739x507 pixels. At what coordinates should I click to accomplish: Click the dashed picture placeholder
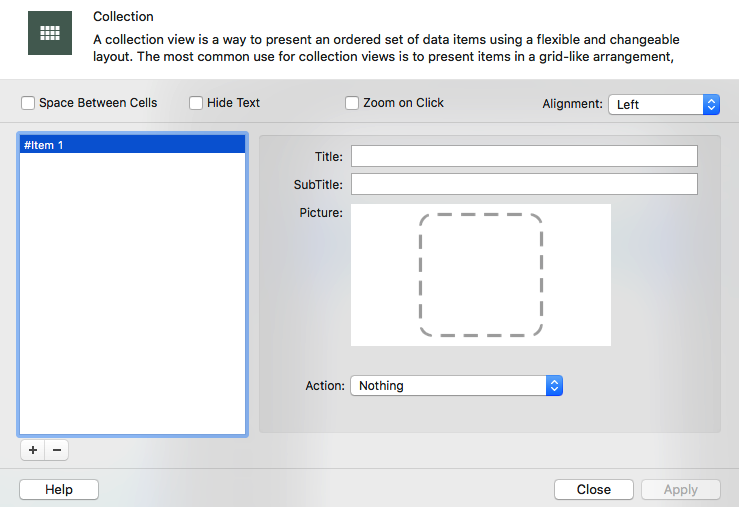[x=480, y=275]
